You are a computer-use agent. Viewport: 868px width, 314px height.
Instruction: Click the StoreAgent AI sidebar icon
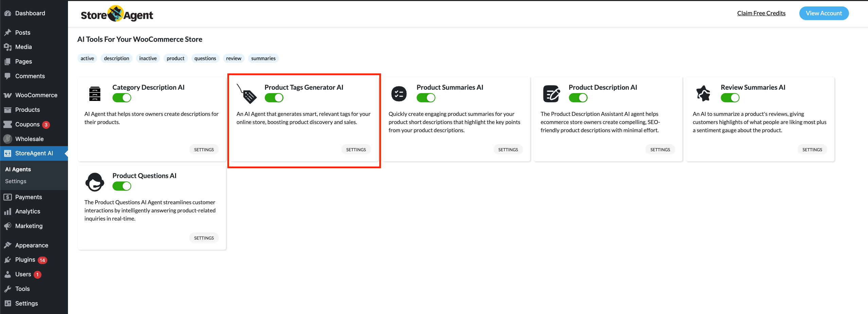click(x=7, y=153)
